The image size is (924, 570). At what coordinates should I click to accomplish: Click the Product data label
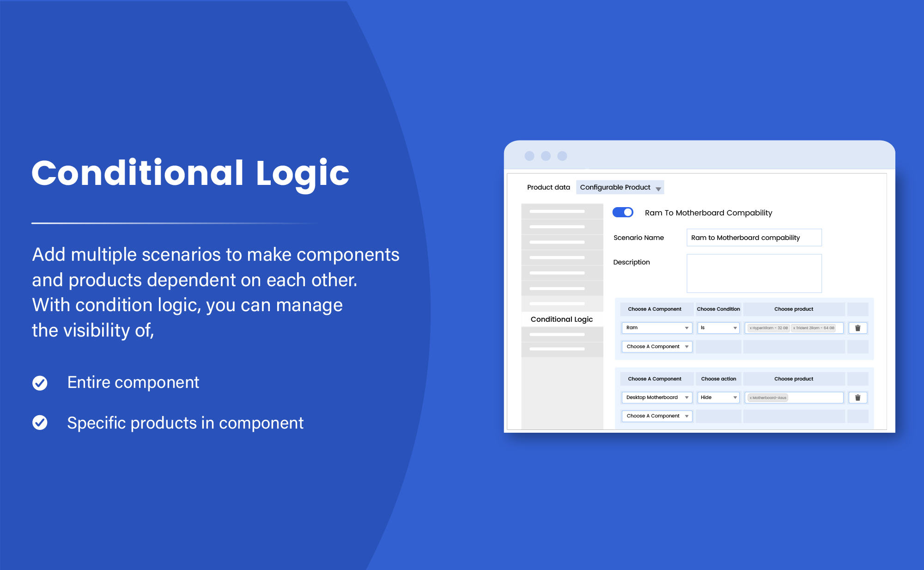[x=548, y=187]
